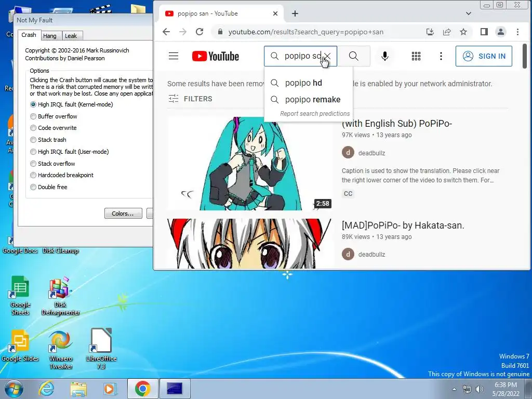Switch to Hang tab in Not My Fault
532x399 pixels.
pyautogui.click(x=50, y=36)
